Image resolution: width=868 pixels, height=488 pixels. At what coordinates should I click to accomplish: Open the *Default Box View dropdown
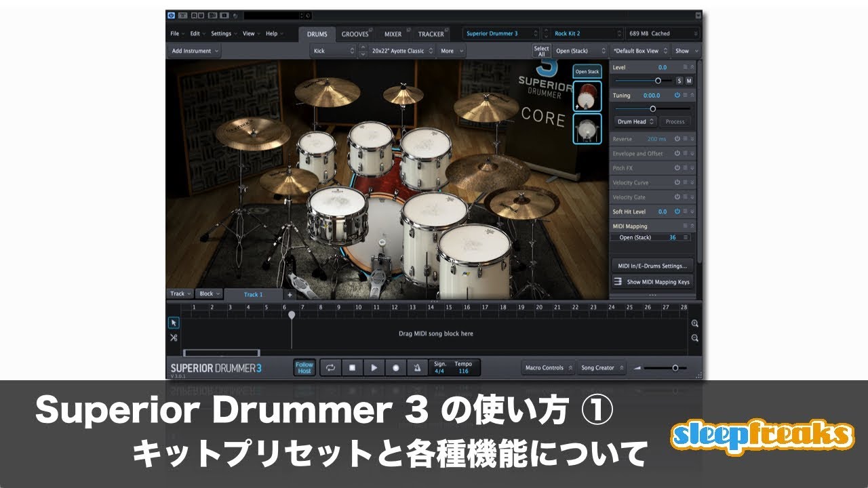pos(637,50)
